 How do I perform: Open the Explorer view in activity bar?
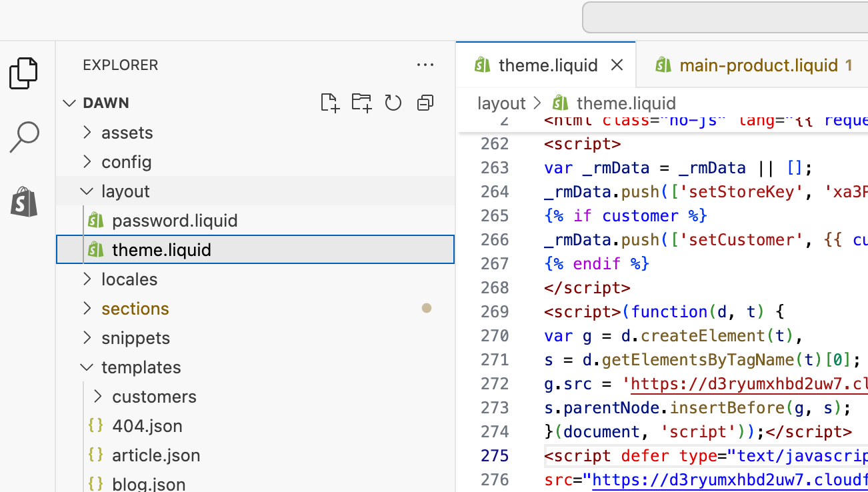(23, 73)
